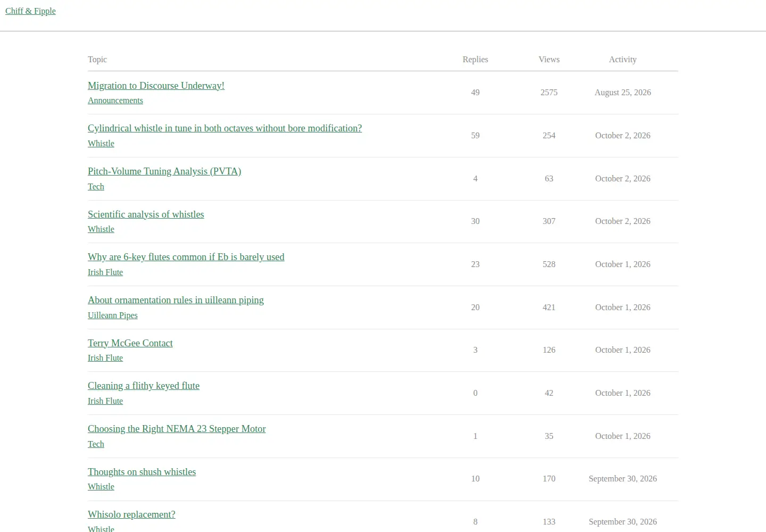The image size is (766, 532).
Task: Open the Chiff & Fipple home link
Action: pyautogui.click(x=30, y=11)
